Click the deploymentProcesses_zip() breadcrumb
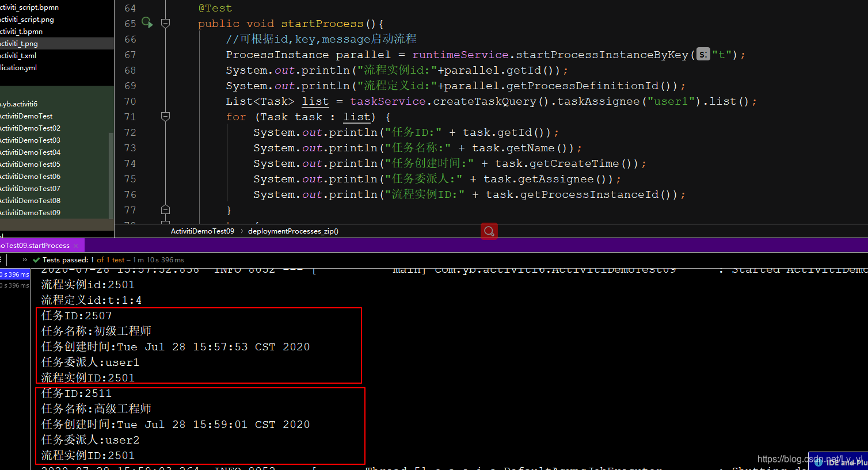The width and height of the screenshot is (868, 470). (293, 231)
